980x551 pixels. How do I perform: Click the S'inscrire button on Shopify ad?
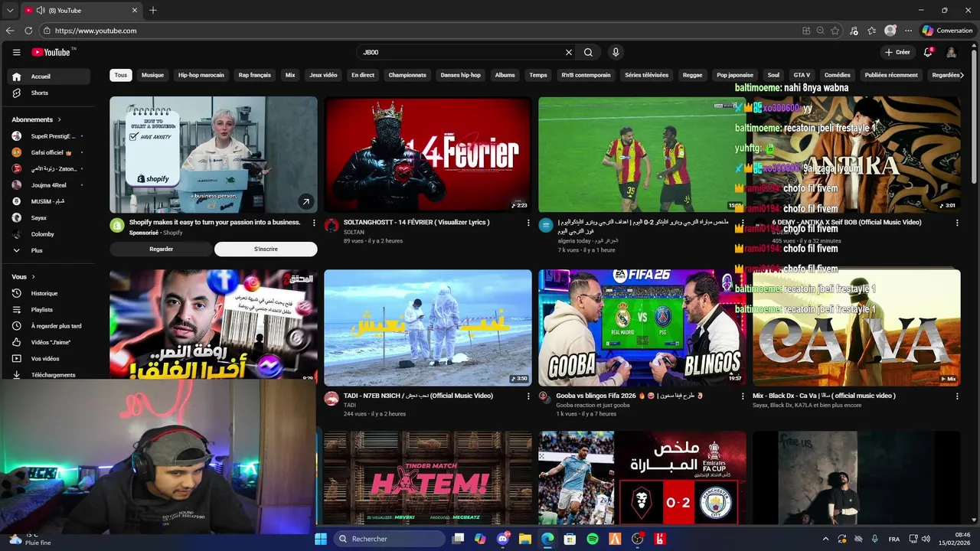click(266, 249)
